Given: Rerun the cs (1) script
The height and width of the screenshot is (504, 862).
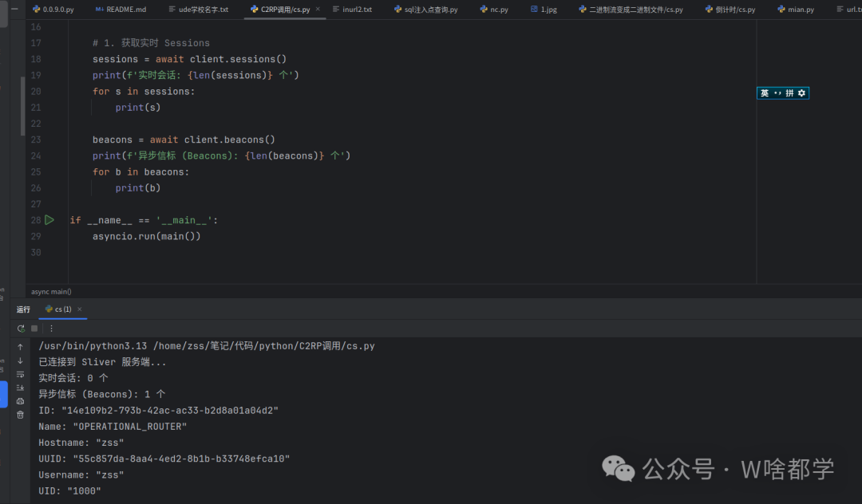Looking at the screenshot, I should pos(22,328).
